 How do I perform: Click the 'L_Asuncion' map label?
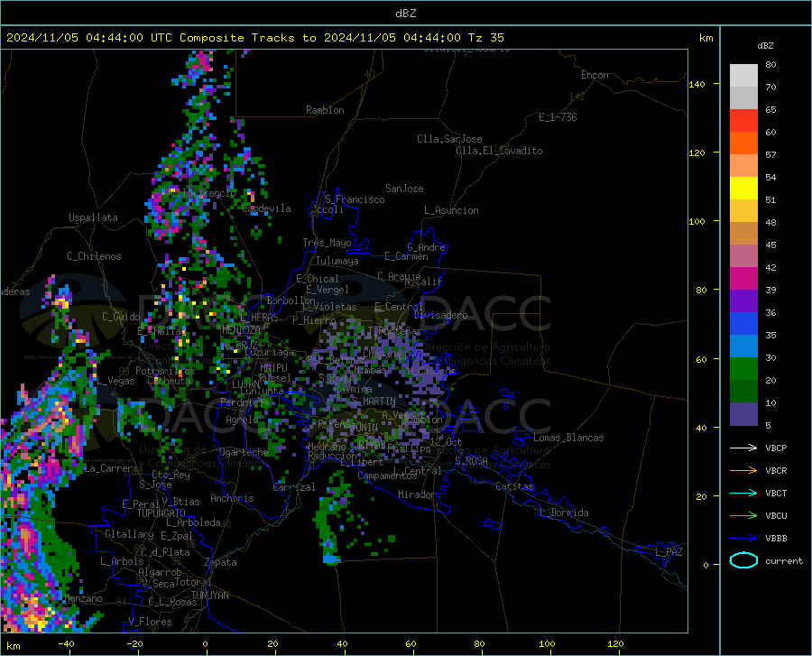click(x=451, y=210)
